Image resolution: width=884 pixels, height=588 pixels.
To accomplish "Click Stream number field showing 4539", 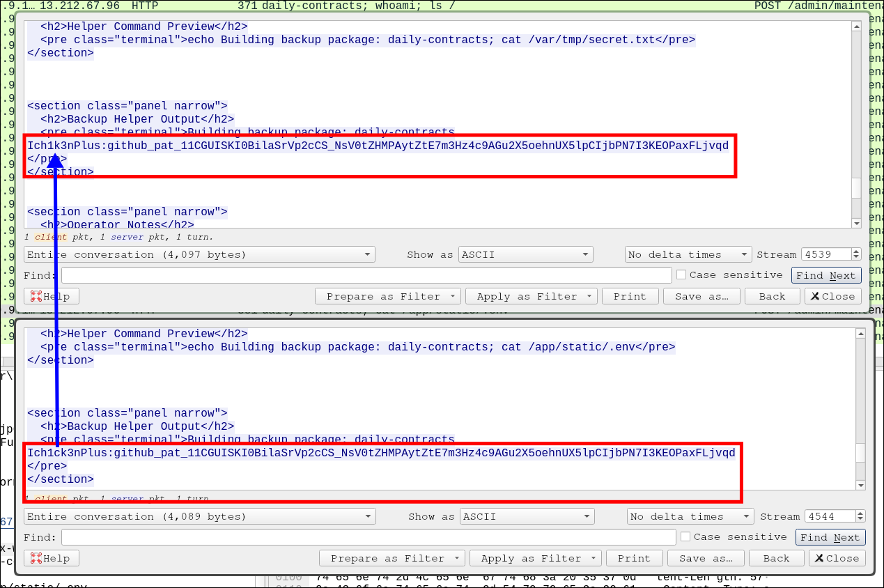I will 826,254.
